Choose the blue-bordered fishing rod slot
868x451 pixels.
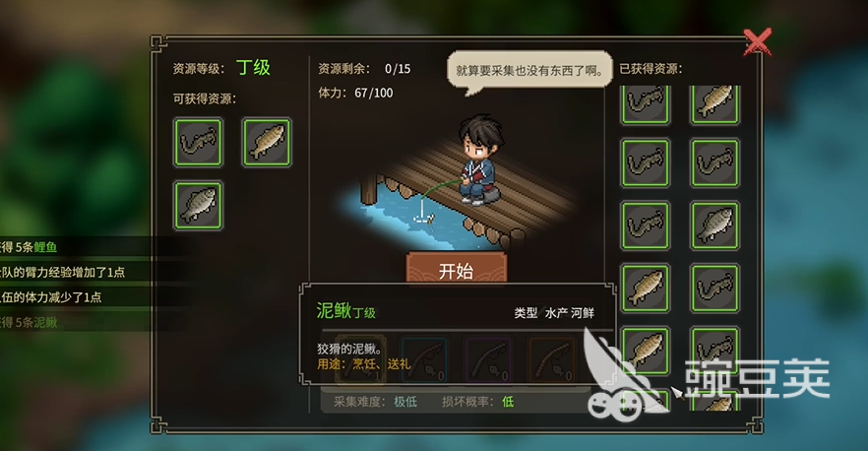click(x=424, y=360)
